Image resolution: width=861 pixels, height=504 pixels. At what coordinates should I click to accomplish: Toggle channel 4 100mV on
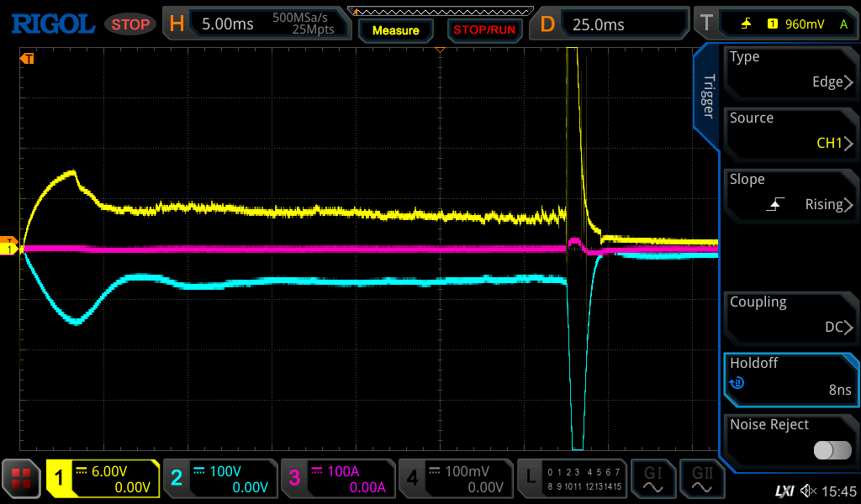point(454,479)
